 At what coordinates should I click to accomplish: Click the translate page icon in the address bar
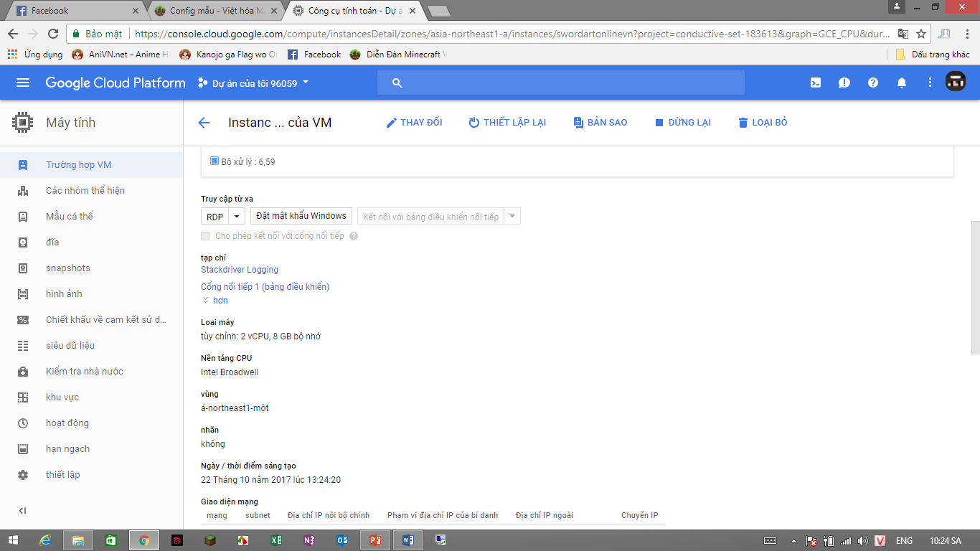903,34
